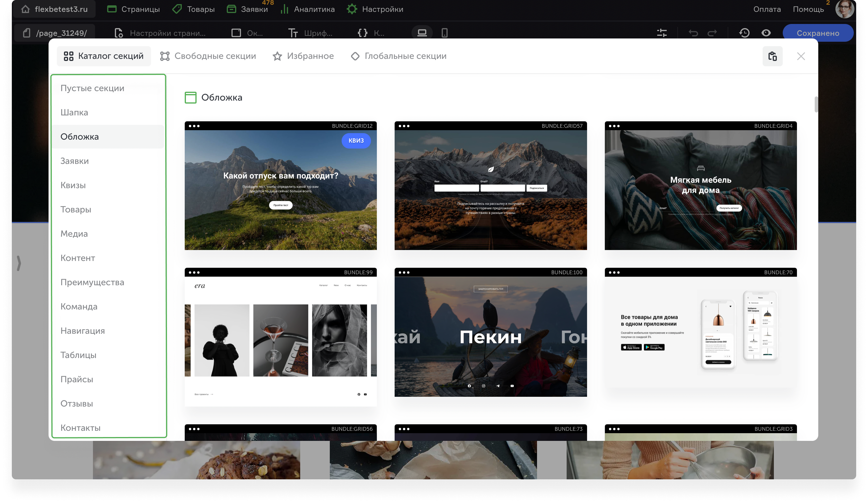Select Отзывы category
Viewport: 868px width, 503px height.
coord(77,404)
